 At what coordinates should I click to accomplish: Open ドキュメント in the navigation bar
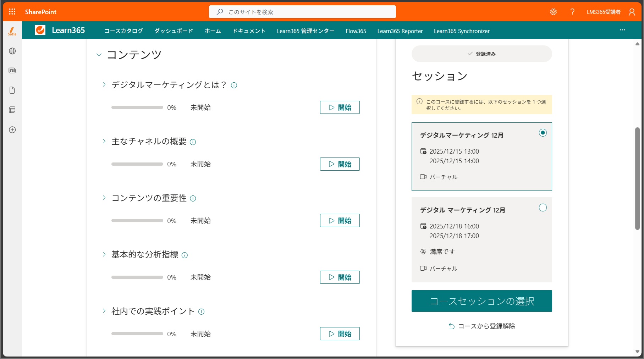click(x=249, y=31)
